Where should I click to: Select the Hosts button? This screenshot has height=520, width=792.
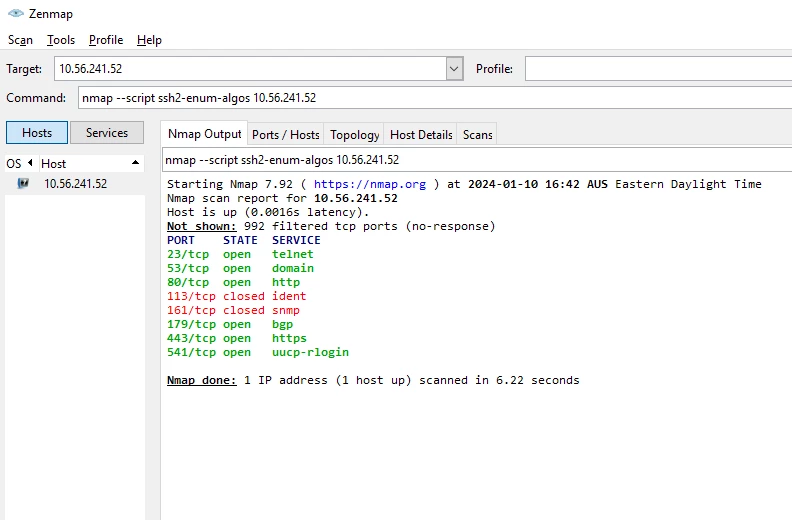point(37,132)
